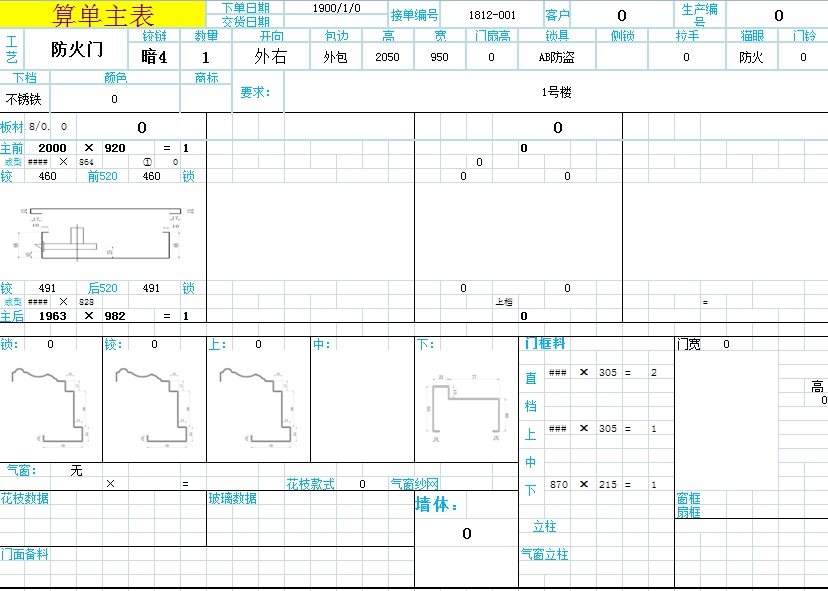828x591 pixels.
Task: Select the 锁 frame profile drawing
Action: click(x=49, y=403)
